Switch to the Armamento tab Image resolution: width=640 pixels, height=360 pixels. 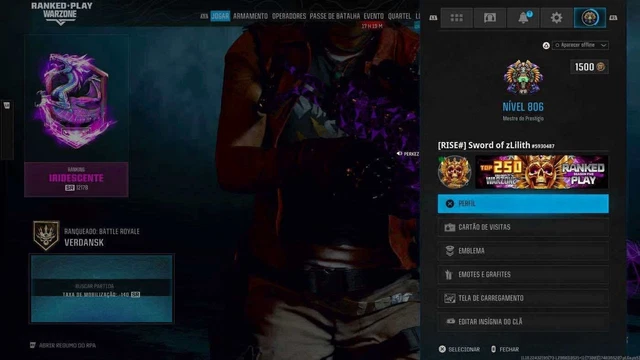pyautogui.click(x=250, y=16)
